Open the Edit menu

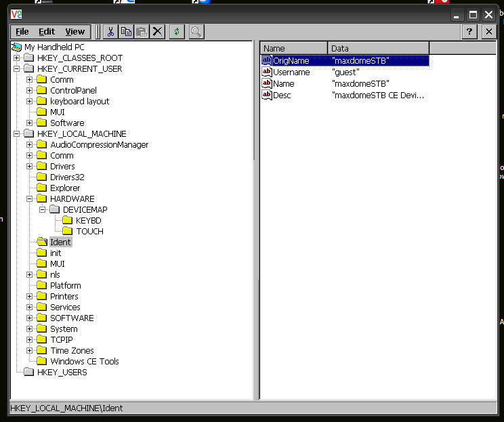47,32
